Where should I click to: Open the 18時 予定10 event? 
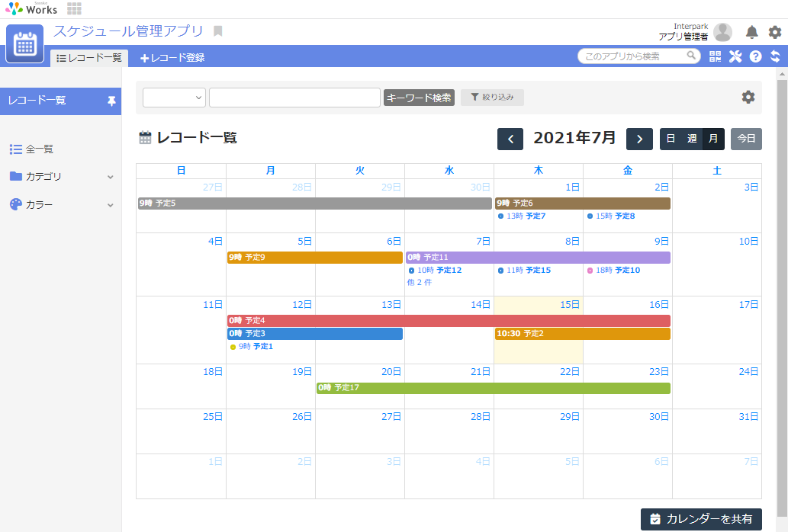click(x=613, y=270)
